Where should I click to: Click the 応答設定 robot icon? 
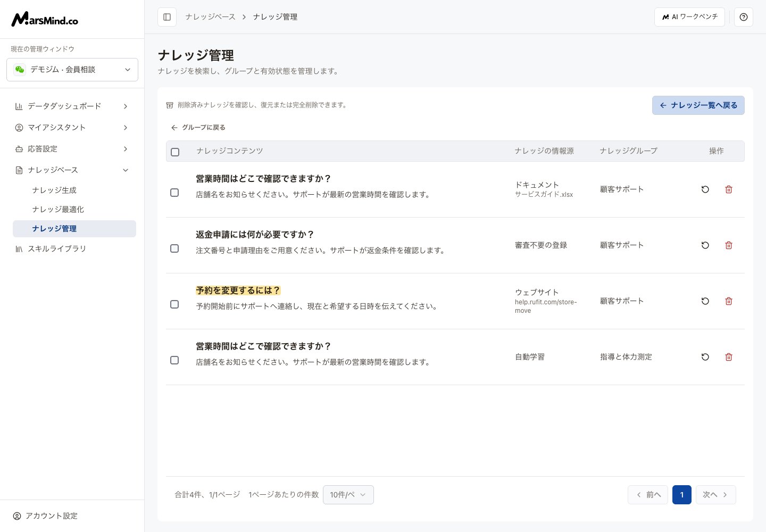[x=19, y=149]
